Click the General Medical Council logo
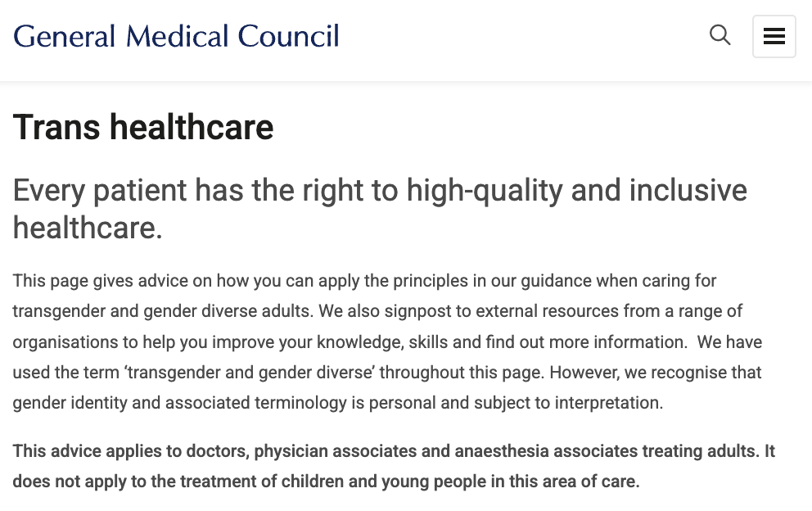This screenshot has width=812, height=511. (x=176, y=36)
